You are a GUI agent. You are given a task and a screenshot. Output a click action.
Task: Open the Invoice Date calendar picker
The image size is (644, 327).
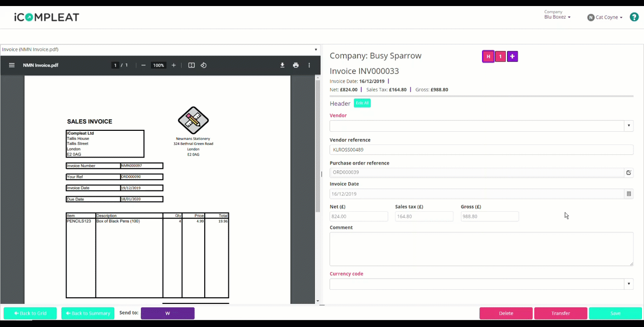tap(628, 194)
